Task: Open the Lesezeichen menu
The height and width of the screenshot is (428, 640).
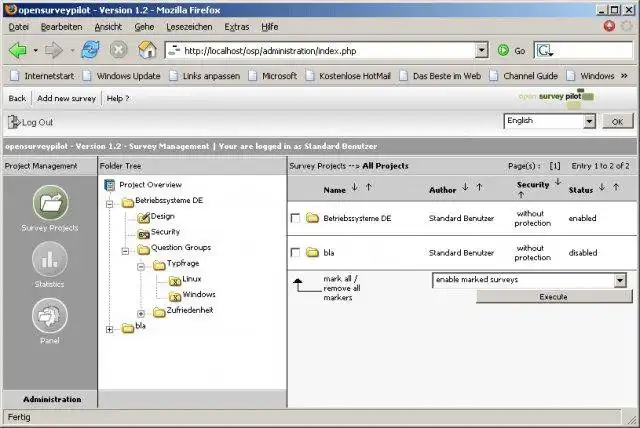Action: (189, 27)
